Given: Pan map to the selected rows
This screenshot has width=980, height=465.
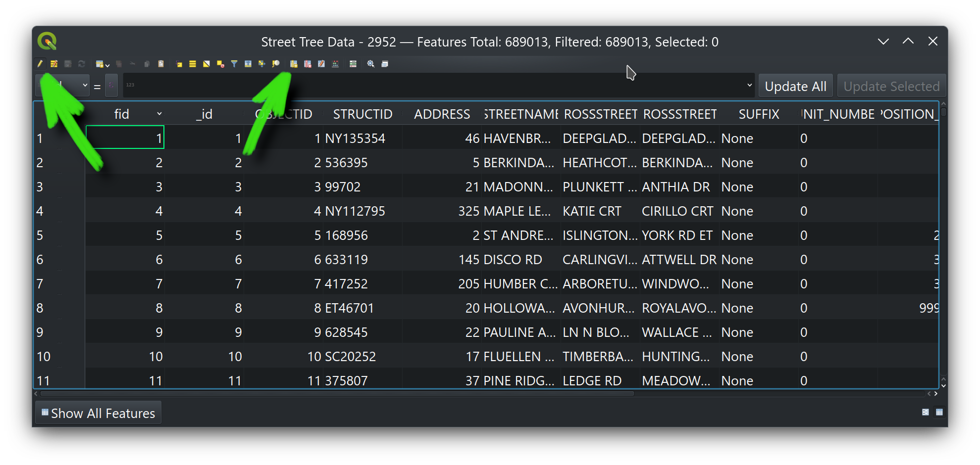Looking at the screenshot, I should point(261,64).
